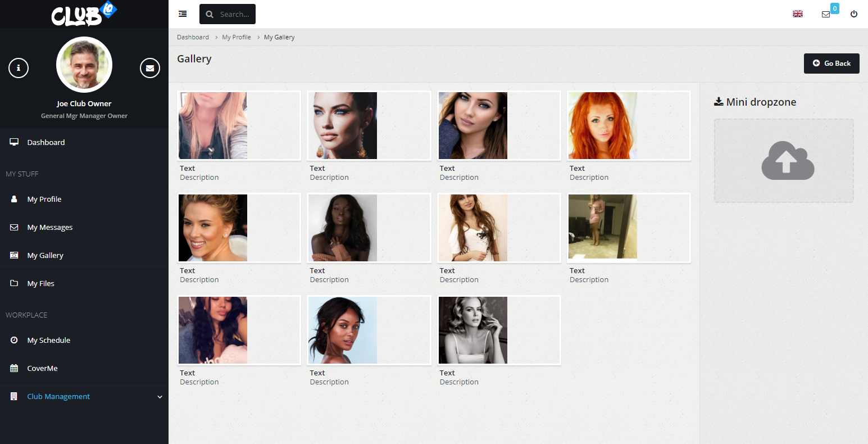868x444 pixels.
Task: Click the My Profile breadcrumb link
Action: pos(237,37)
